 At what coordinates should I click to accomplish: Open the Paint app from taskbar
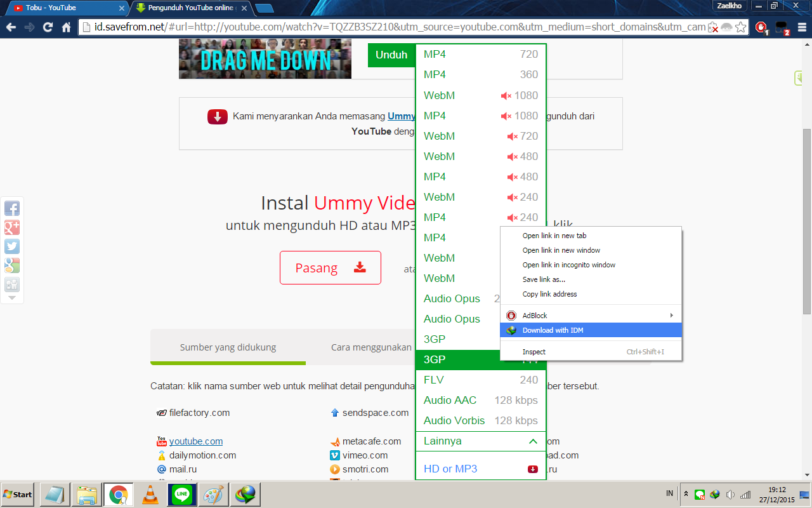[214, 494]
